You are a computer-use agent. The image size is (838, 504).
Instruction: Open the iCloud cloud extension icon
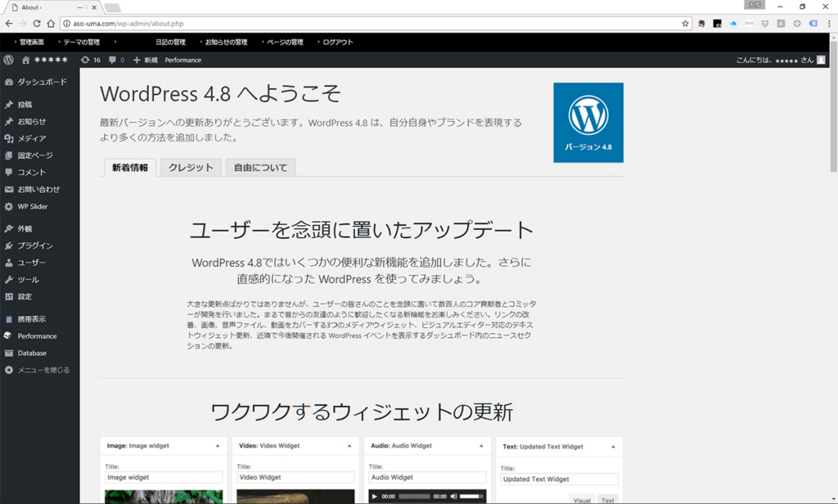pyautogui.click(x=733, y=24)
